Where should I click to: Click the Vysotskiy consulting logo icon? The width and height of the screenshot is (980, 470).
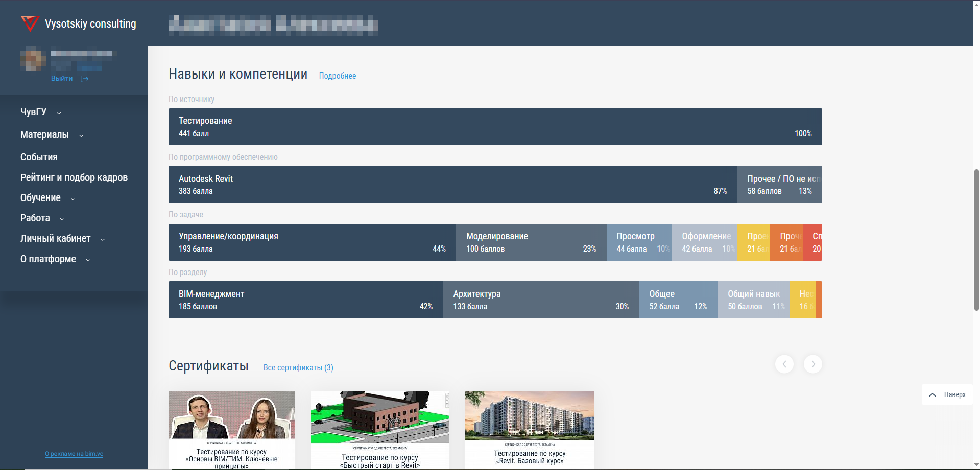click(30, 23)
